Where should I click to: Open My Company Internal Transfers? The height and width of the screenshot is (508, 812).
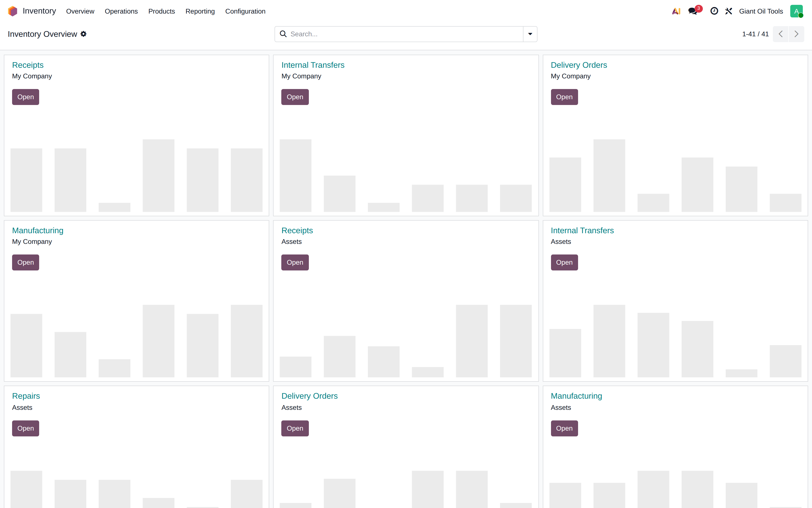tap(295, 97)
